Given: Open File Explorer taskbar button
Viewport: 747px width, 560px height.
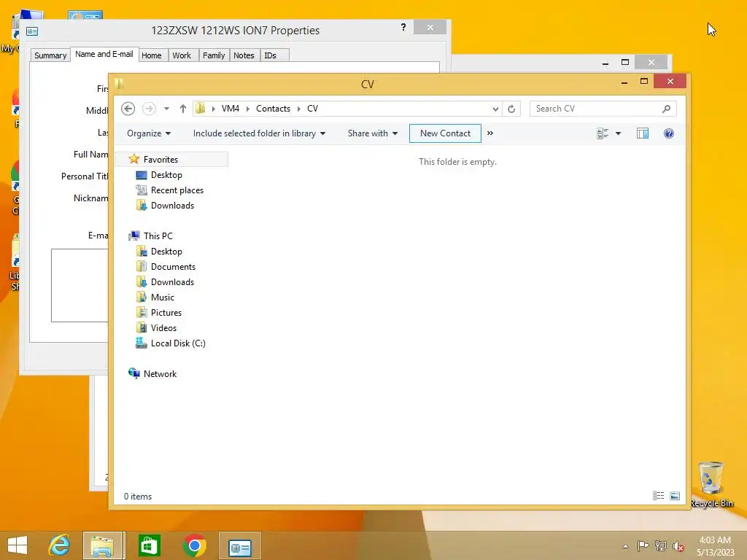Looking at the screenshot, I should (x=104, y=545).
